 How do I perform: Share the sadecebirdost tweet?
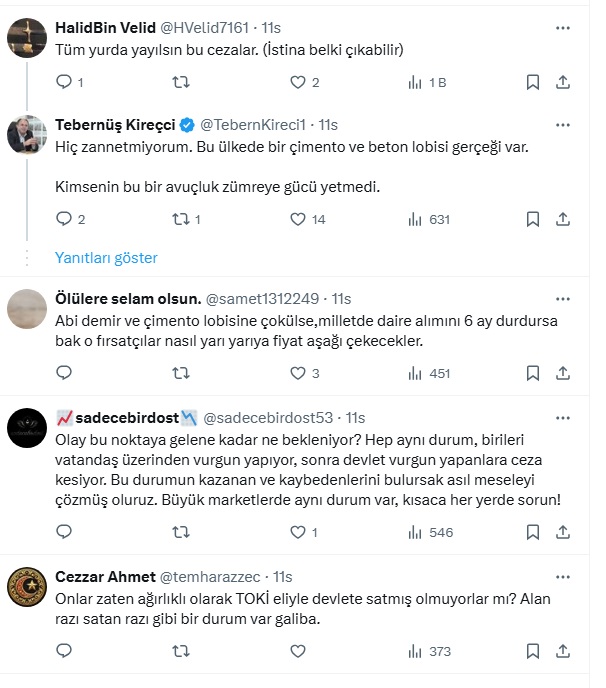click(x=563, y=533)
